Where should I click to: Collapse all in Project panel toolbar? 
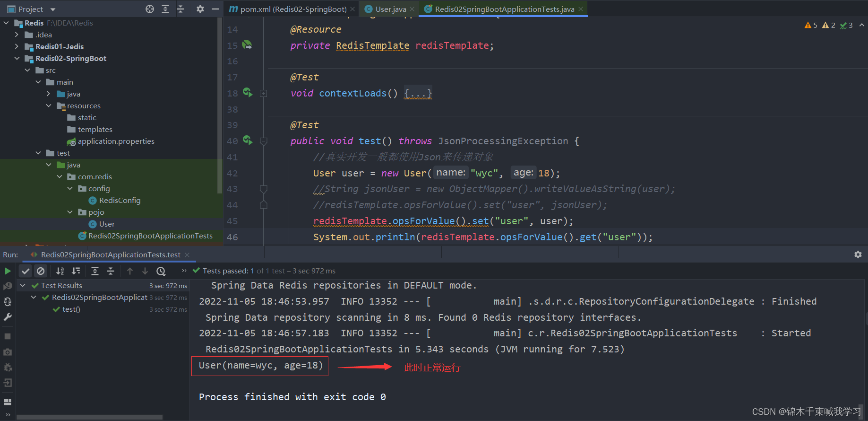point(180,9)
